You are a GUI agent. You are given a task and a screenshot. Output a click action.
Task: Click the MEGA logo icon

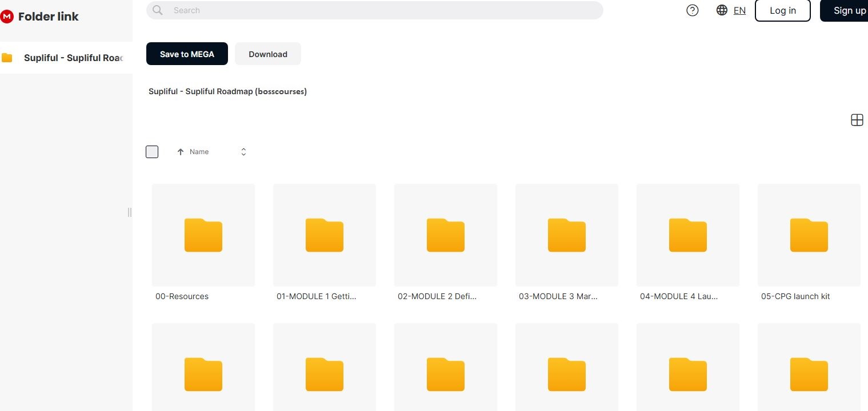(7, 17)
